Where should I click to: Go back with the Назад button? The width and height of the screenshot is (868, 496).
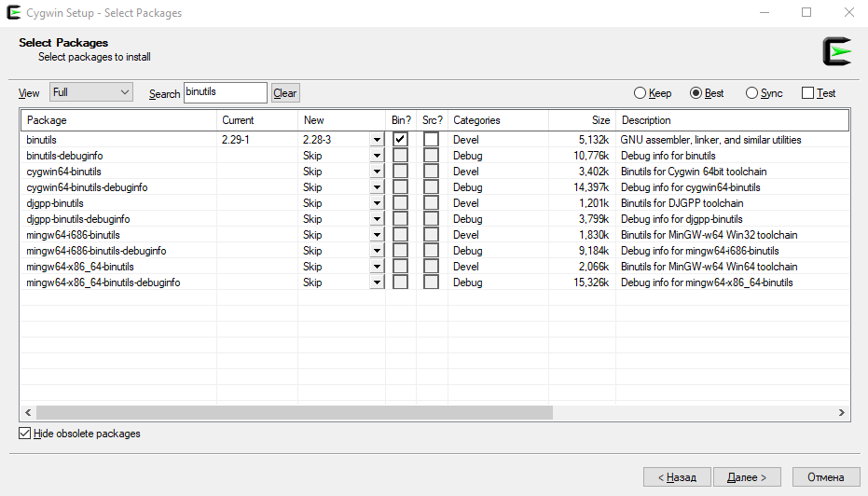tap(677, 477)
